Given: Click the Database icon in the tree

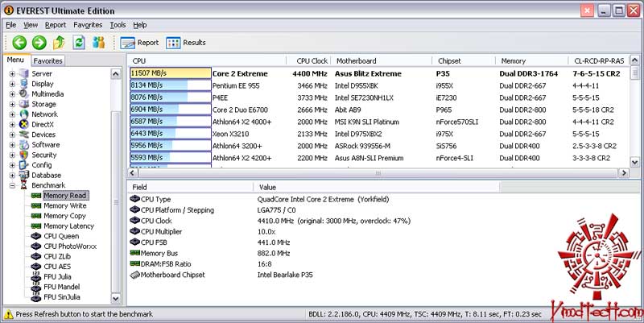Looking at the screenshot, I should pos(24,175).
